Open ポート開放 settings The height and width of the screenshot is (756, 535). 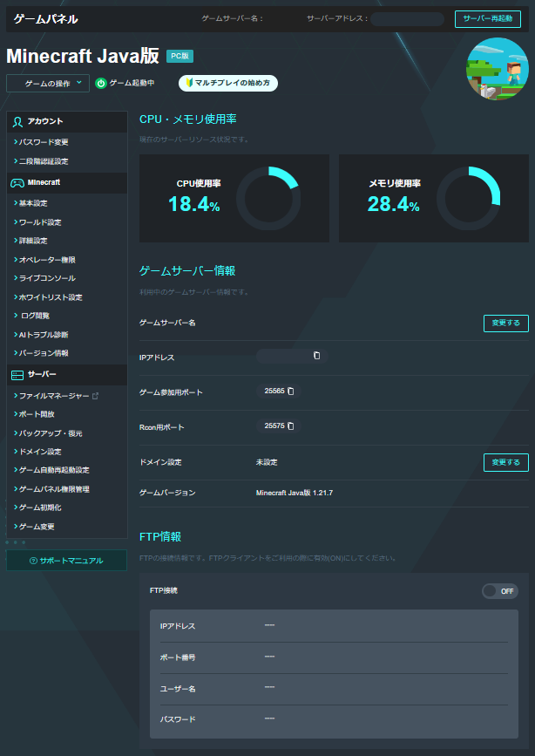[x=36, y=414]
